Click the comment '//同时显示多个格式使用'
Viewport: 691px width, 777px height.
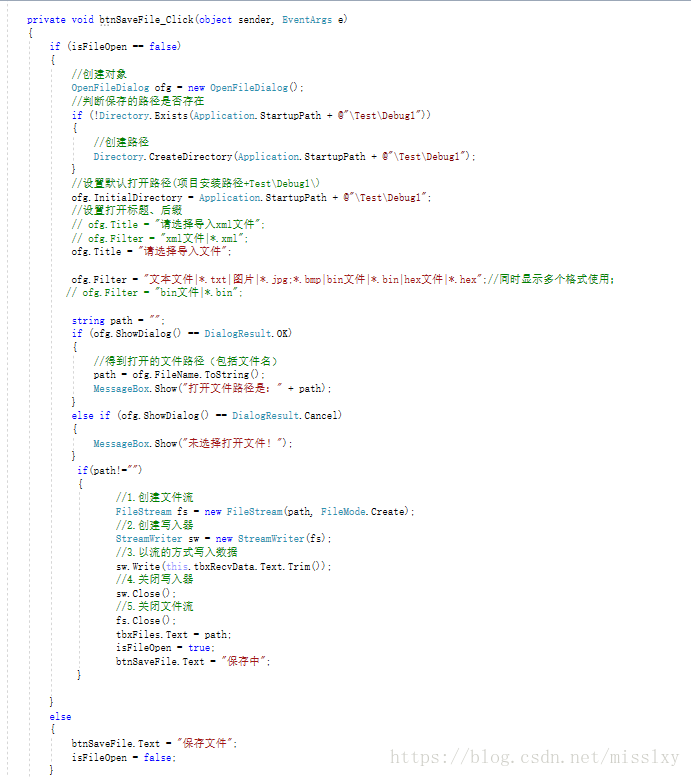pos(550,279)
